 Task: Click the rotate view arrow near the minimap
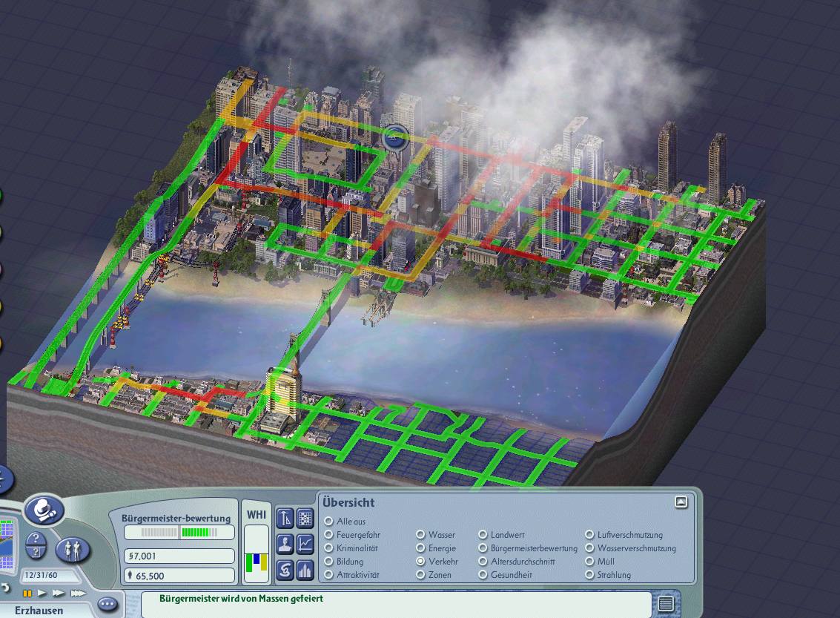pos(5,588)
